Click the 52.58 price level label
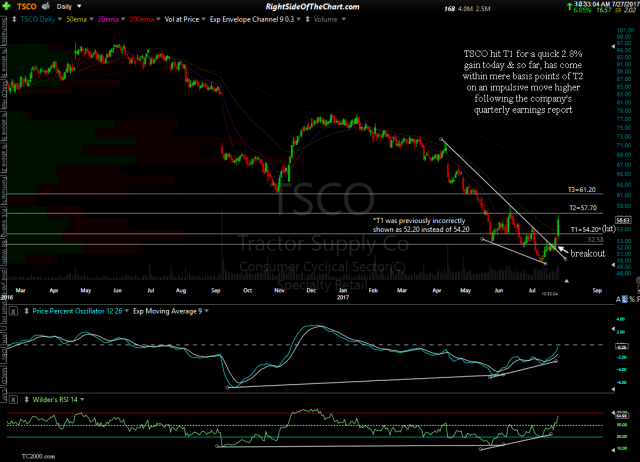This screenshot has height=462, width=640. [x=596, y=240]
